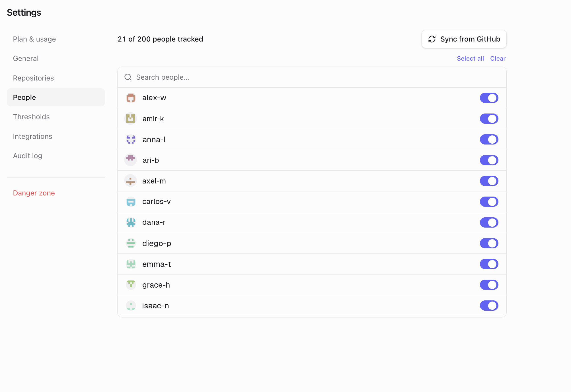Disable diego-p tracking toggle
Viewport: 571px width, 392px height.
click(x=489, y=243)
